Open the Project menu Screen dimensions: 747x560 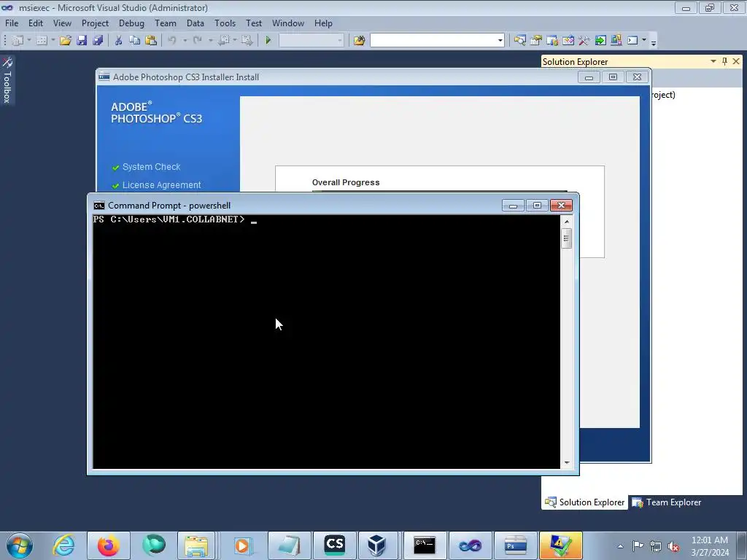[95, 23]
